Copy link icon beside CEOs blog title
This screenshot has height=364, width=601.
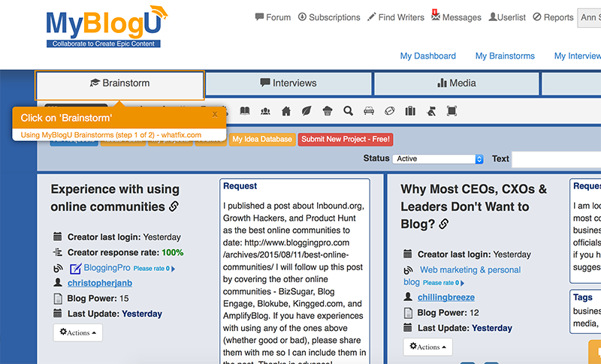coord(443,224)
